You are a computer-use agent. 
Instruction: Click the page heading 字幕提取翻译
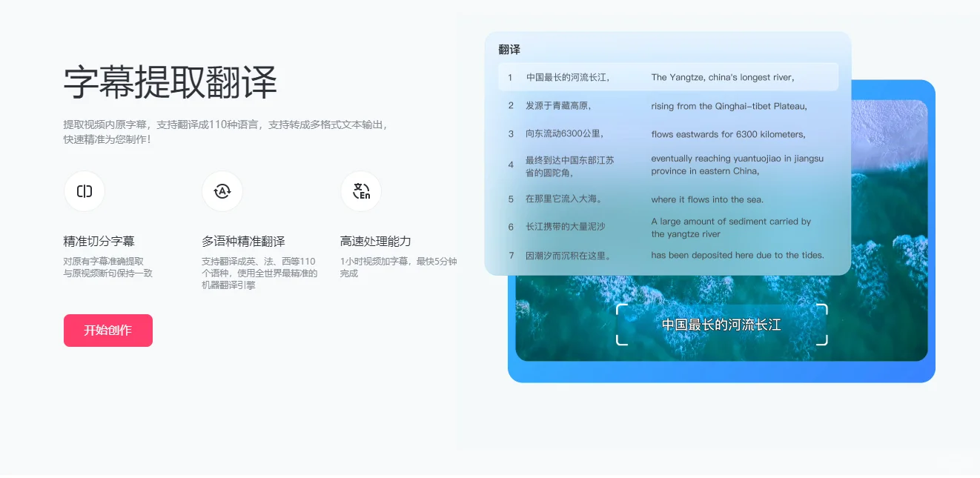coord(170,83)
